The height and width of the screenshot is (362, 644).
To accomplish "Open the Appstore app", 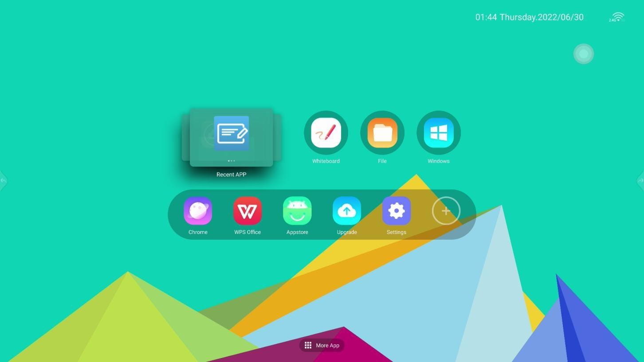I will 297,211.
